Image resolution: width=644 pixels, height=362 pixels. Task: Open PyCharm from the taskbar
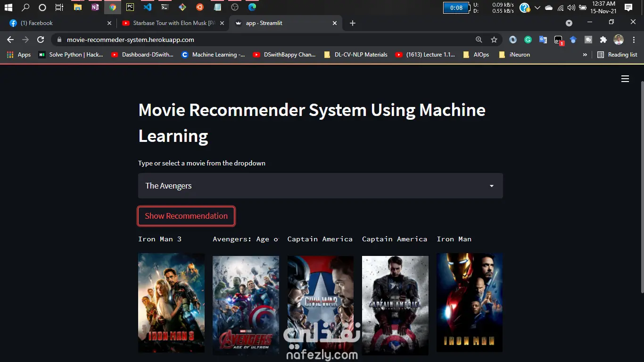[130, 7]
